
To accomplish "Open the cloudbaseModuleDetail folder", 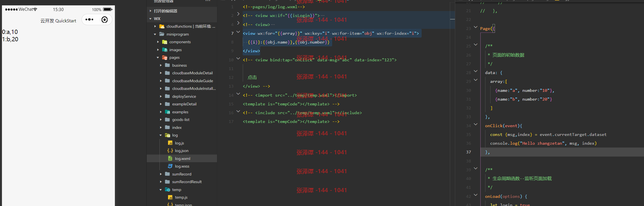I will 192,73.
